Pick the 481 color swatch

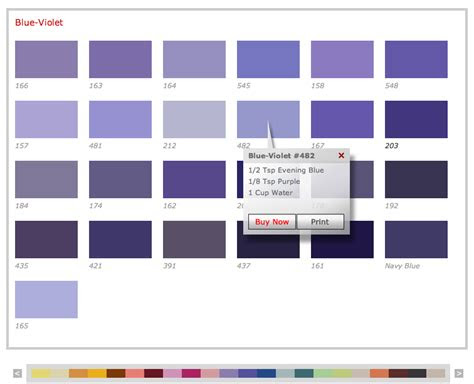[120, 119]
